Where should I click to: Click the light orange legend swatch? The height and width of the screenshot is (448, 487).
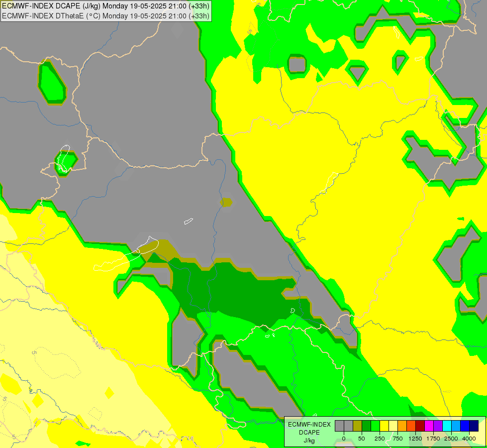click(402, 426)
